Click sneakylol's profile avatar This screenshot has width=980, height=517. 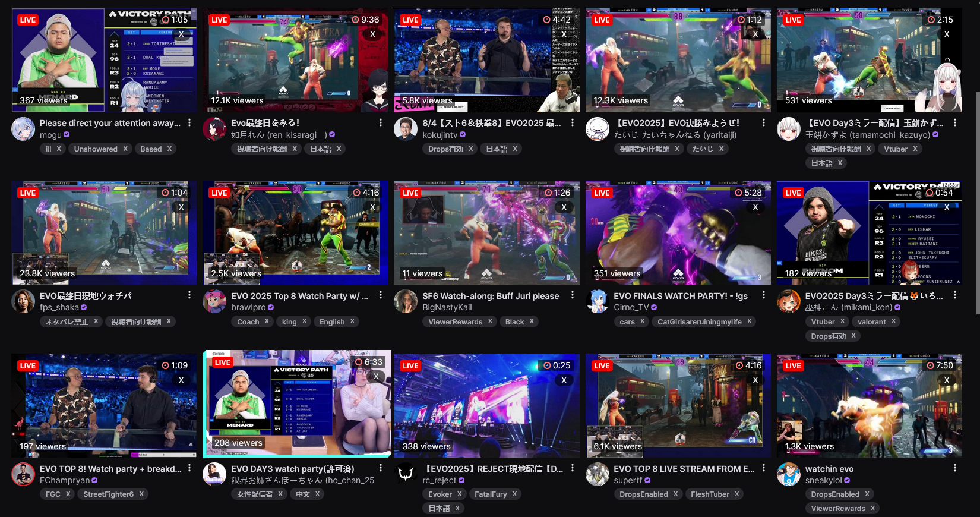pyautogui.click(x=789, y=474)
